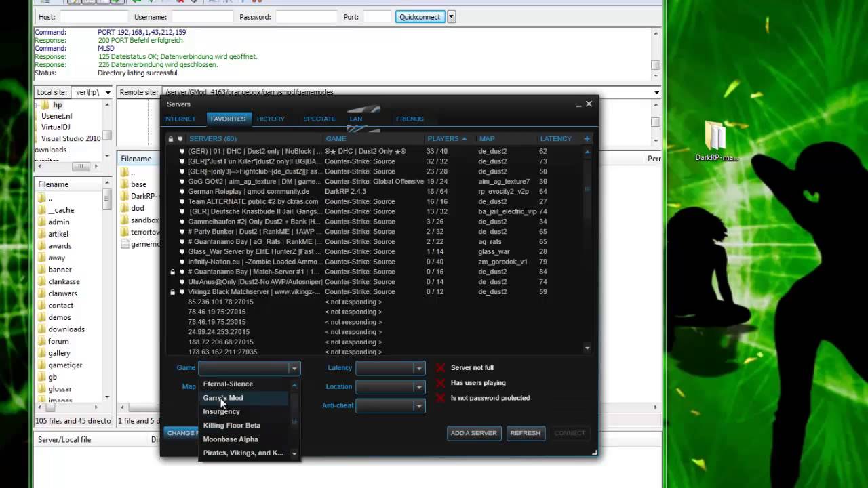Click shield icon of German Roleplay server
The width and height of the screenshot is (868, 488).
click(x=182, y=192)
